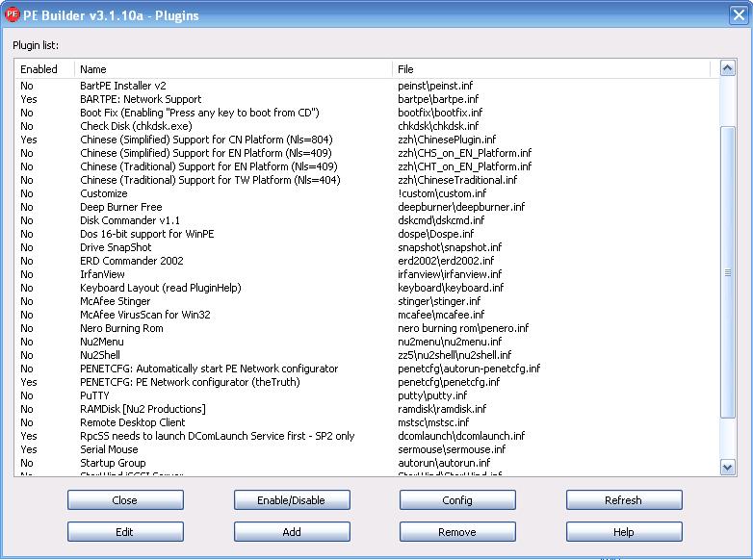This screenshot has height=560, width=753.
Task: Click the scrollbar down arrow
Action: (x=727, y=468)
